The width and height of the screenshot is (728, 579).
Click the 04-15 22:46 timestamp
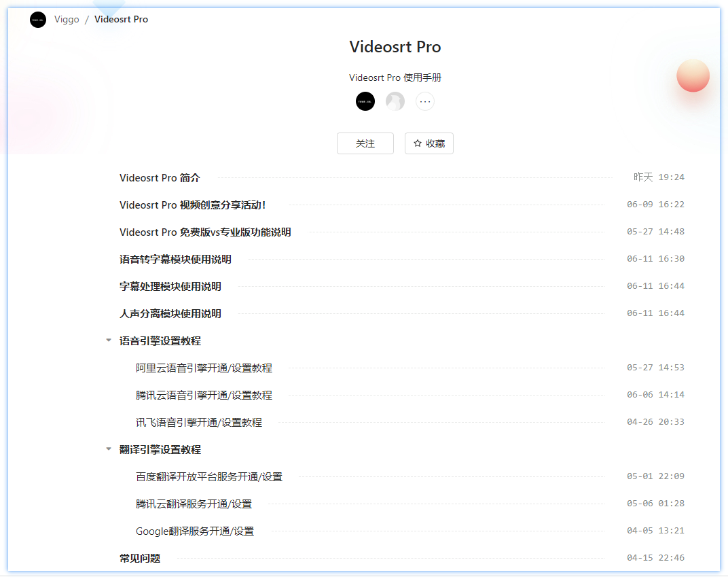[655, 558]
